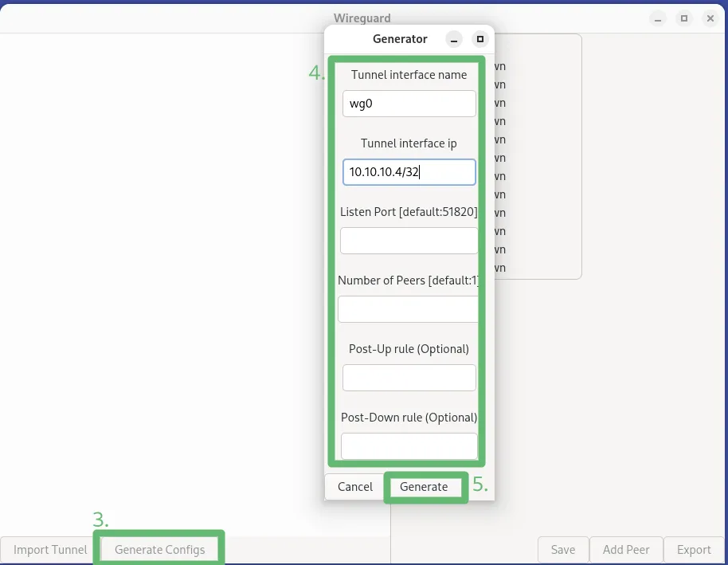Minimize the main Wireguard window
This screenshot has height=565, width=728.
(657, 18)
